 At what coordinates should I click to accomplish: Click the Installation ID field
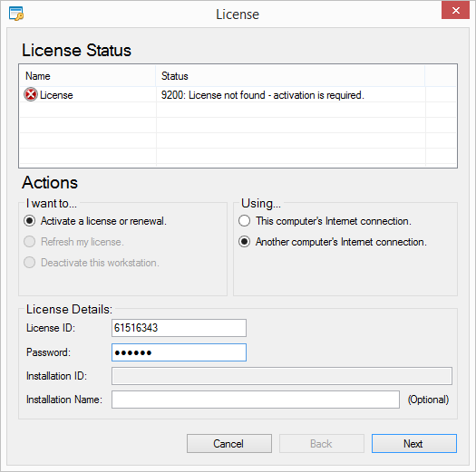[282, 376]
